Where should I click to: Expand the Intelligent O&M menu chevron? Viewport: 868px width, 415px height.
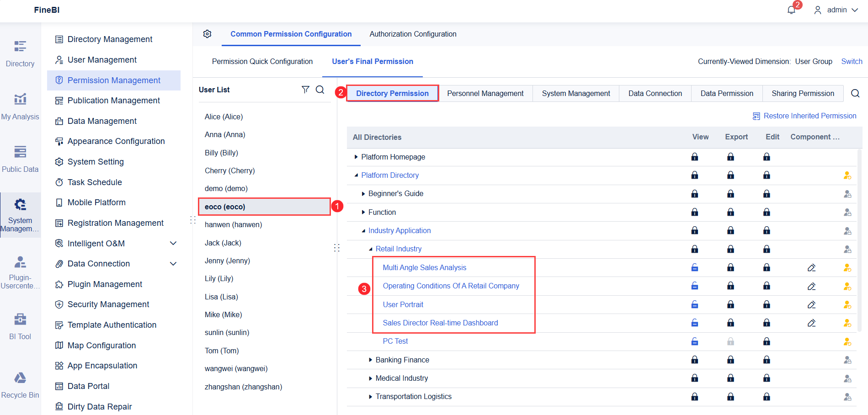coord(173,243)
